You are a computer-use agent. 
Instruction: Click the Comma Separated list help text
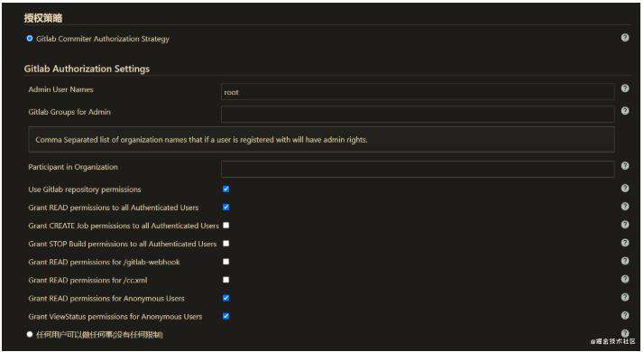click(x=201, y=140)
